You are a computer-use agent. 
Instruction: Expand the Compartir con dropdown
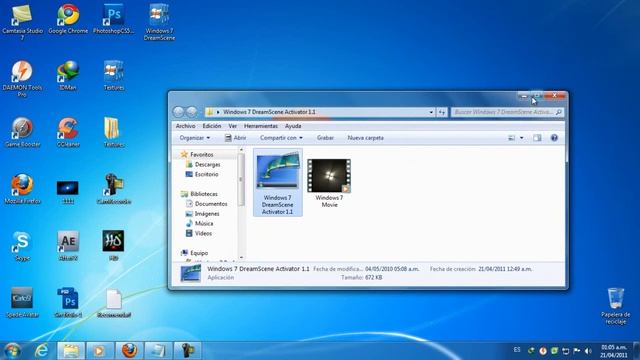click(281, 138)
